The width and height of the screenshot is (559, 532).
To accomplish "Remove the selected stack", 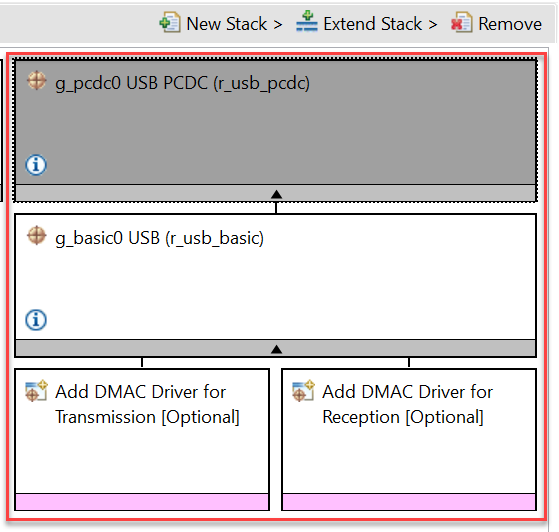I will tap(496, 24).
